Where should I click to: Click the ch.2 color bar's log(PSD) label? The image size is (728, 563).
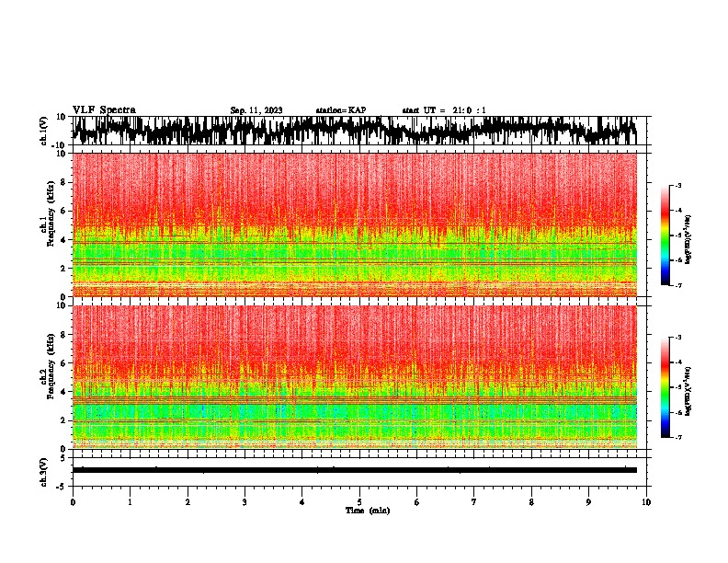point(688,391)
